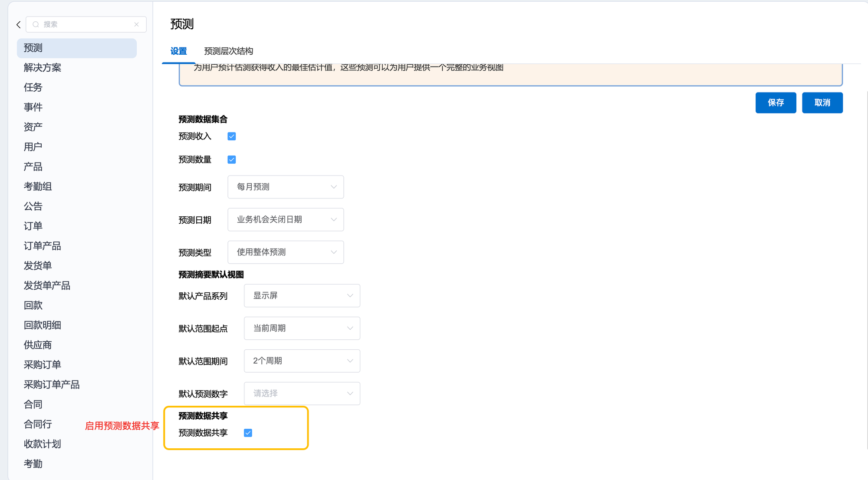Select the 设置 tab
Viewport: 868px width, 480px height.
point(178,51)
